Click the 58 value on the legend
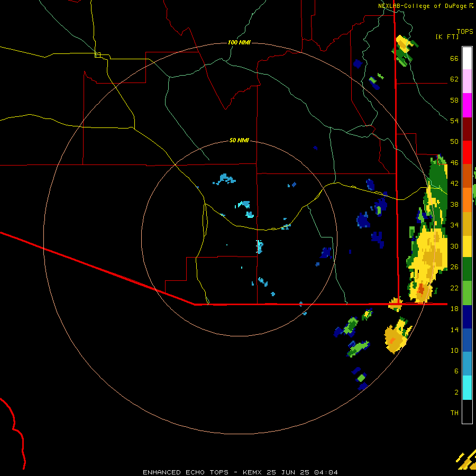The height and width of the screenshot is (476, 476). [454, 100]
